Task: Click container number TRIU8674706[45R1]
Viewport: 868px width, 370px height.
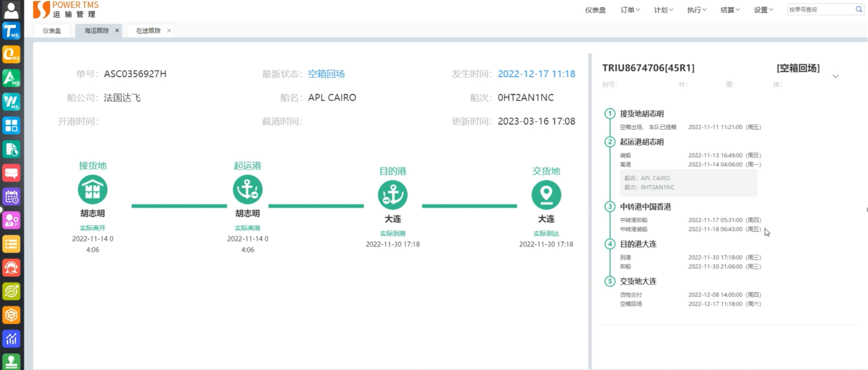Action: click(x=648, y=68)
